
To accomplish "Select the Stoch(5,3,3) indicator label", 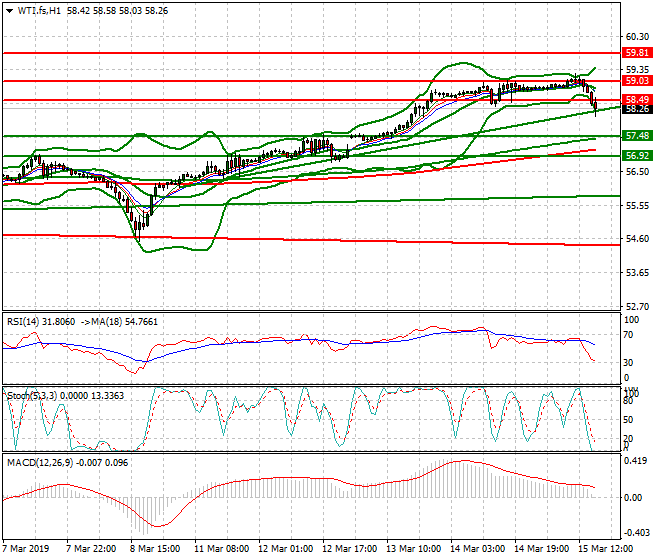I will tap(32, 396).
